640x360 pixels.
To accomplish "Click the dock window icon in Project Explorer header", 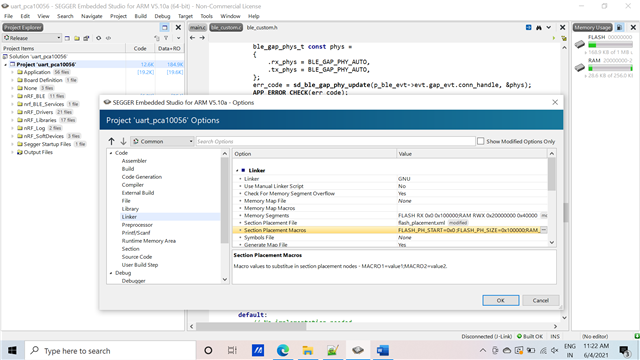I will 164,27.
